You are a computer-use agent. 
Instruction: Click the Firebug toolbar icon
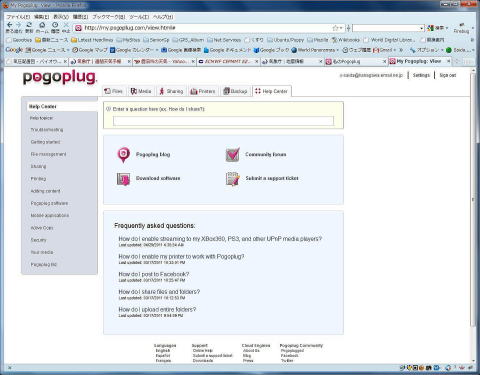(461, 28)
